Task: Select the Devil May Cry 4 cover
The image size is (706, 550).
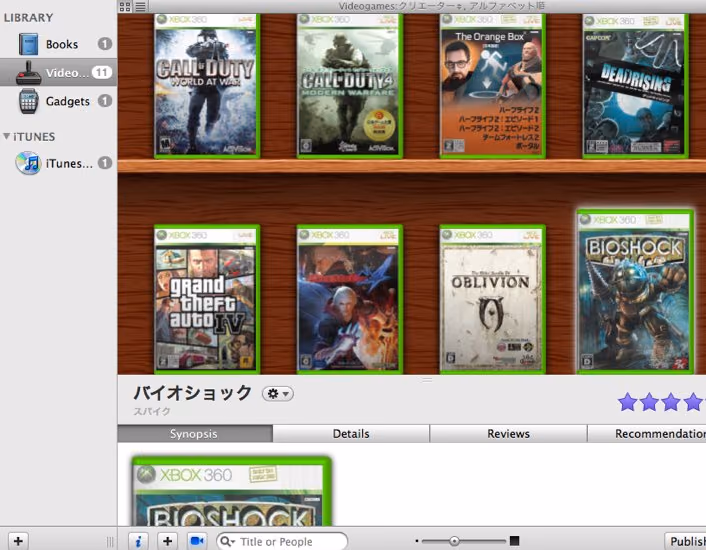Action: click(349, 299)
